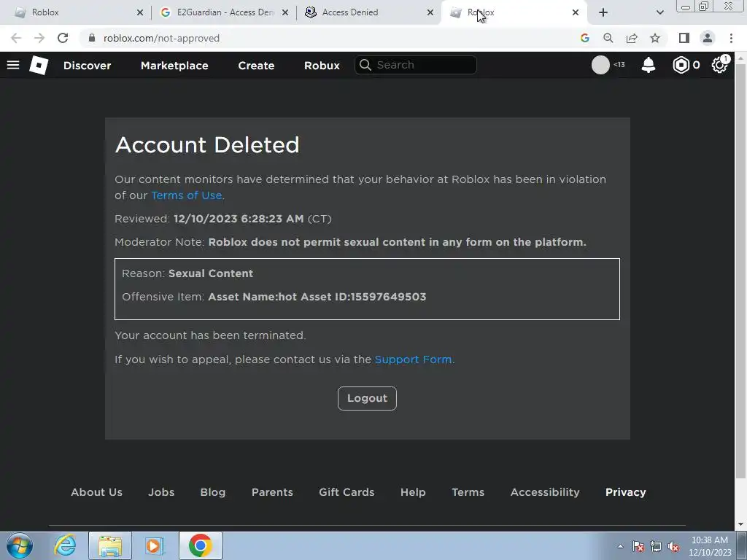Open the Gift Cards footer link
Viewport: 747px width, 560px height.
(347, 492)
